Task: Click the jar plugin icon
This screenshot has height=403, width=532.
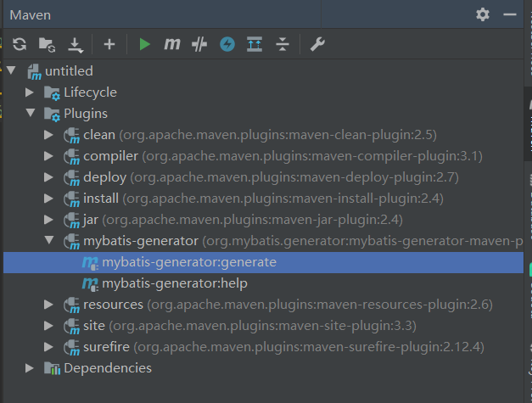Action: tap(71, 220)
